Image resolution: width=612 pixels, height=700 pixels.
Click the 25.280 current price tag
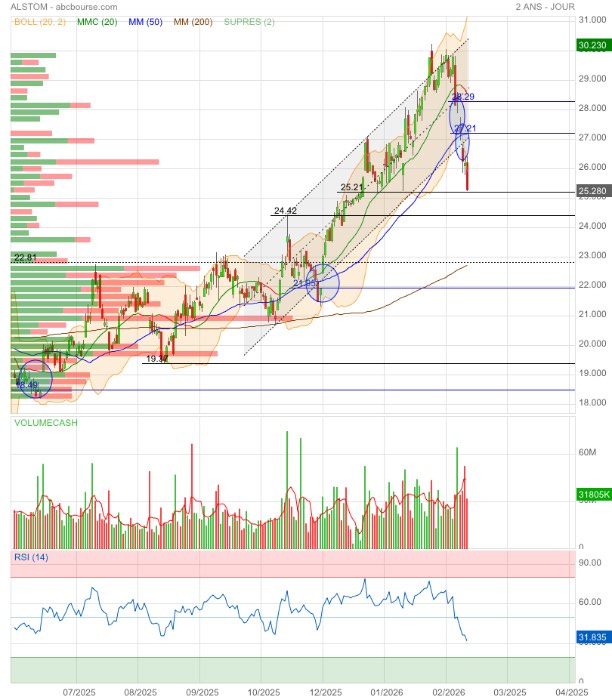pos(593,191)
